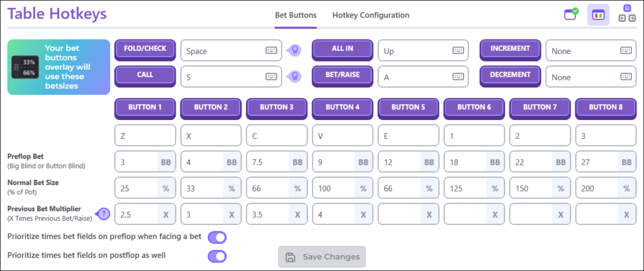
Task: Click the Save Changes button
Action: pos(321,257)
